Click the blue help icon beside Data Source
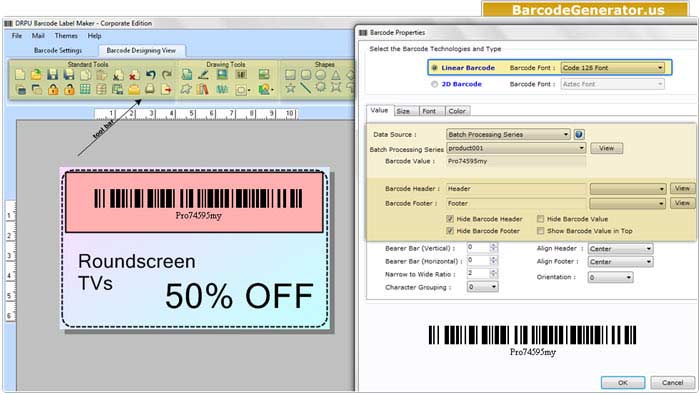The height and width of the screenshot is (394, 700). point(579,134)
